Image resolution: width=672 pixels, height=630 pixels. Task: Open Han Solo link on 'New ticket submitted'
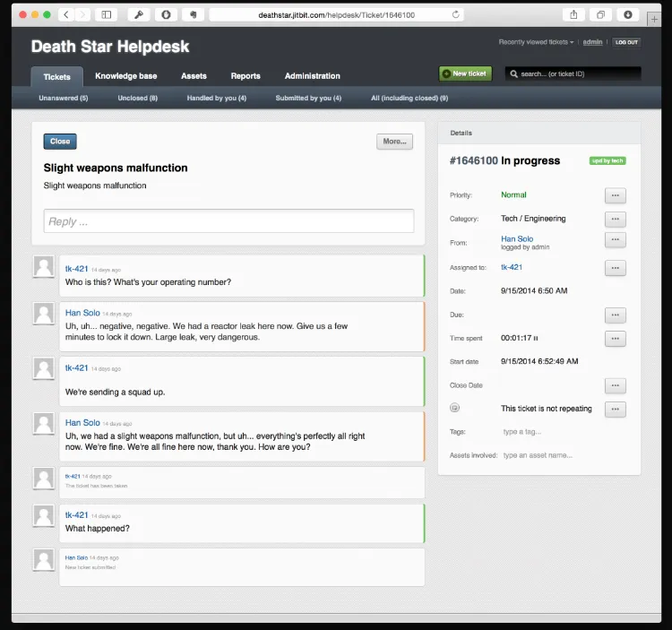coord(76,557)
